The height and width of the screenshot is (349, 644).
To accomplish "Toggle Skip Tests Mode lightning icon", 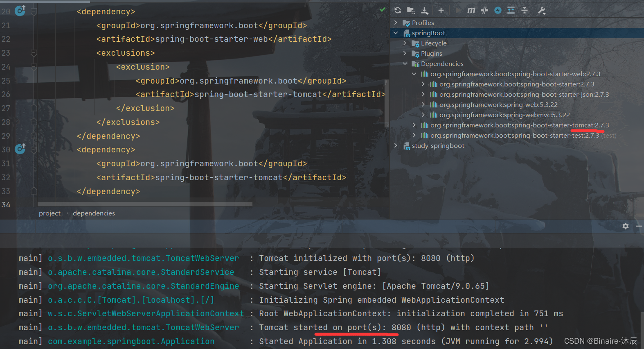I will [498, 11].
